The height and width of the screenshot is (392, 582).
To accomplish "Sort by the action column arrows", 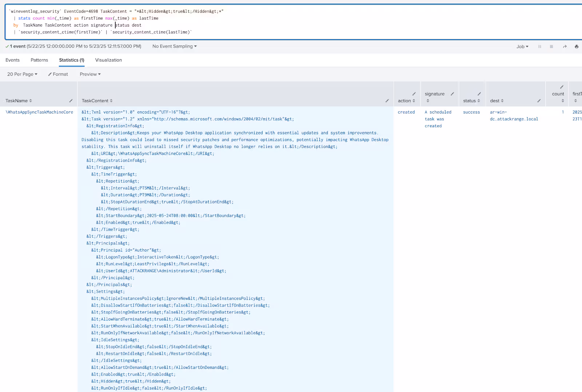I will point(414,101).
